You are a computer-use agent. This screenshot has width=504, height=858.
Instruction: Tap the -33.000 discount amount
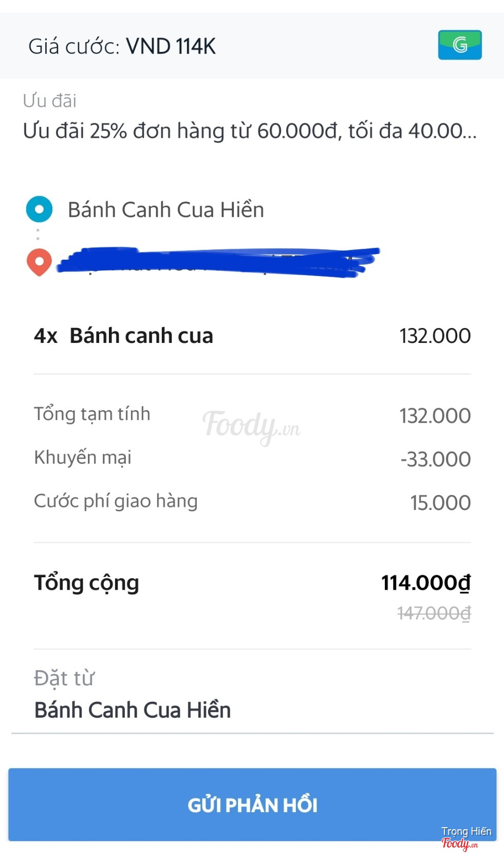click(x=435, y=459)
